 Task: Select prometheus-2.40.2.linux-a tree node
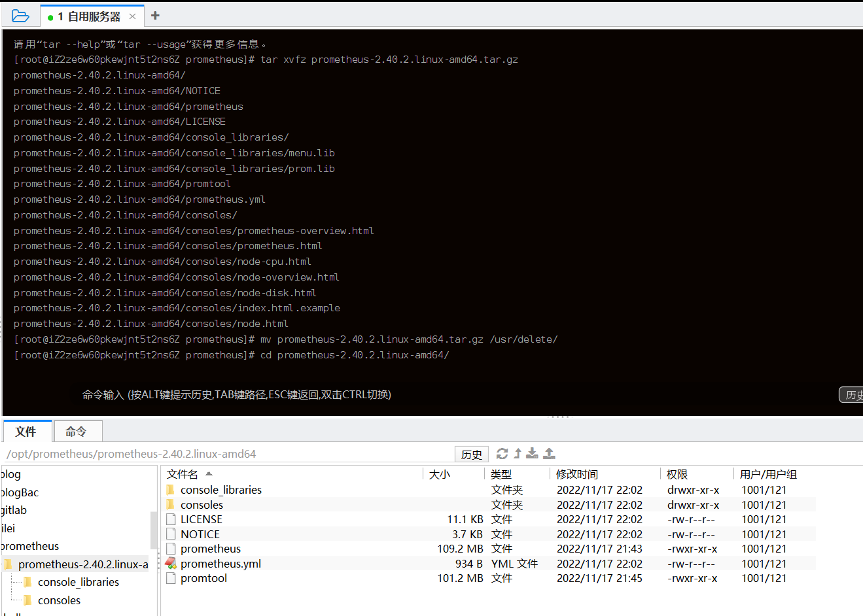(x=83, y=564)
